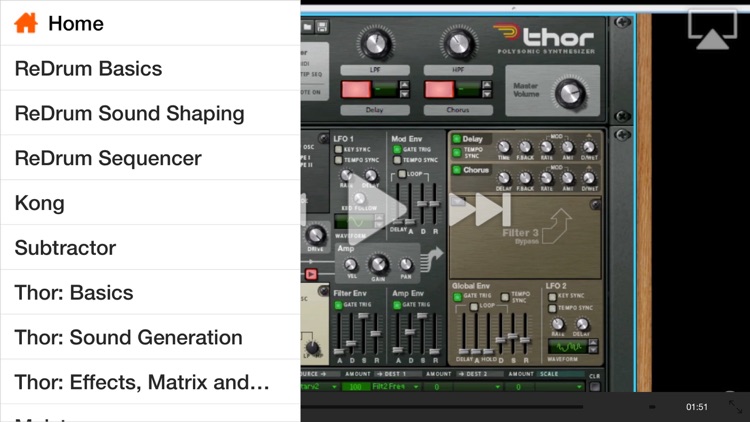Click the Drive knob
Viewport: 750px width, 422px height.
[315, 235]
